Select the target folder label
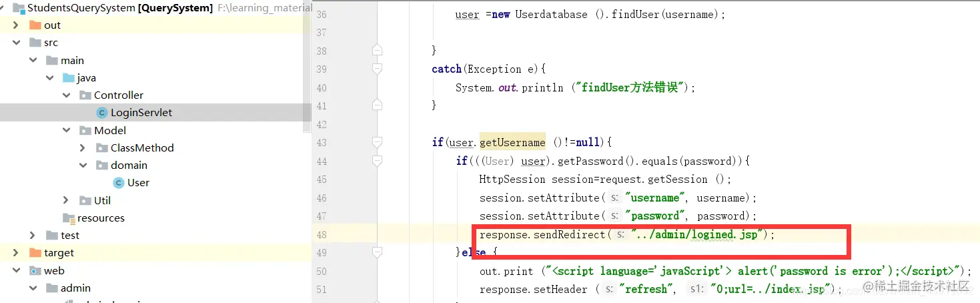 pos(59,253)
